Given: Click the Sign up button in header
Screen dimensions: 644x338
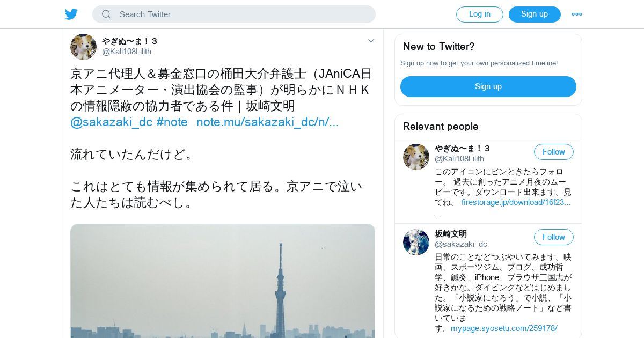Looking at the screenshot, I should [x=535, y=14].
